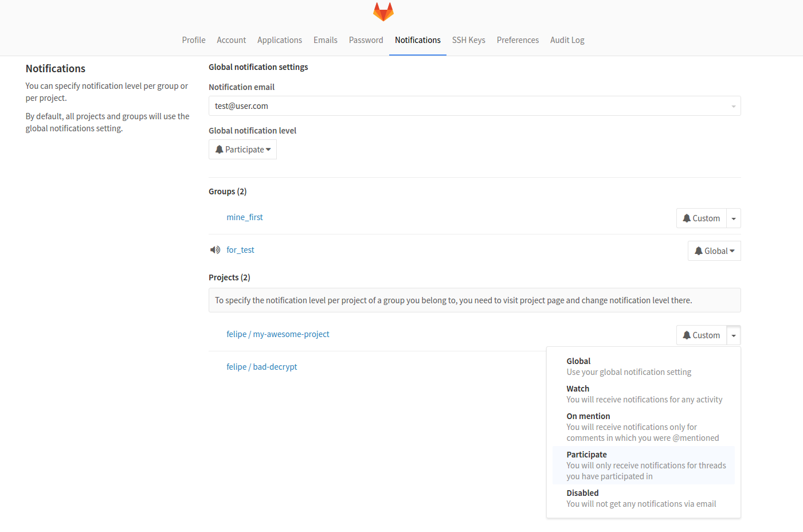Viewport: 803px width, 532px height.
Task: Open the Global dropdown for for_test group
Action: (714, 251)
